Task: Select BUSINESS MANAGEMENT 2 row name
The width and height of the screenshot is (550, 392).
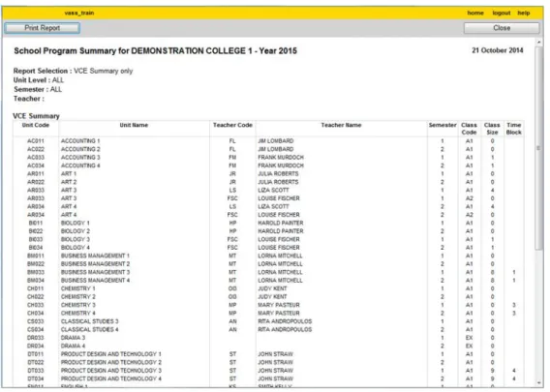Action: pyautogui.click(x=95, y=264)
